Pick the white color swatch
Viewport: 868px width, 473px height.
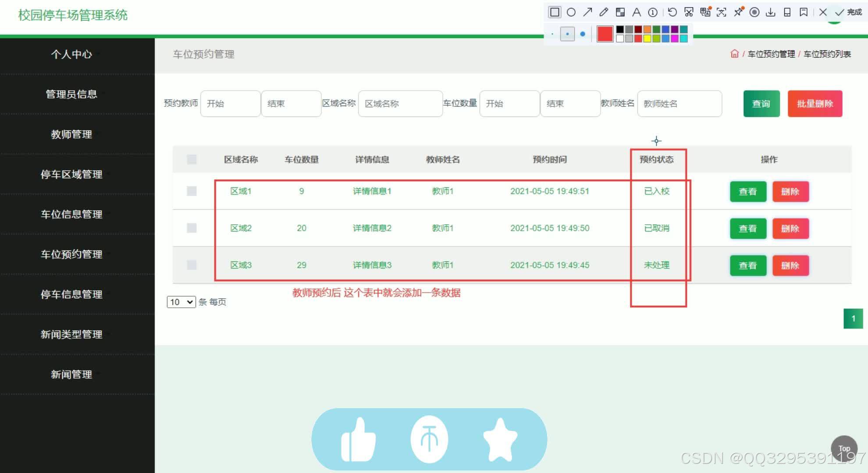pyautogui.click(x=620, y=39)
